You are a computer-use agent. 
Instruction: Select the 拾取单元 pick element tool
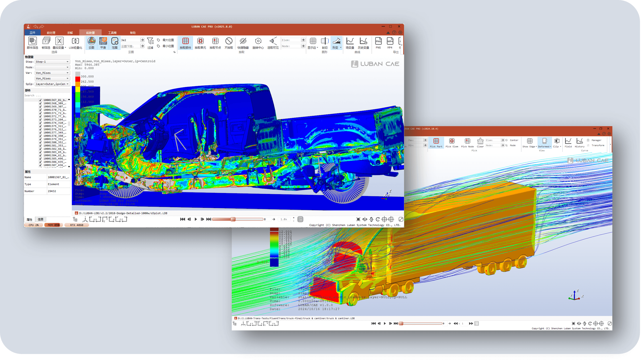click(x=200, y=41)
